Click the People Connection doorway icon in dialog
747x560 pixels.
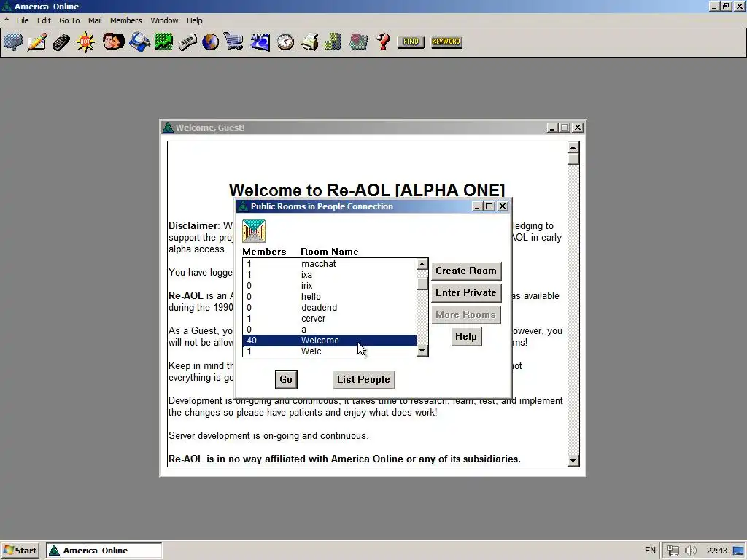pyautogui.click(x=253, y=231)
